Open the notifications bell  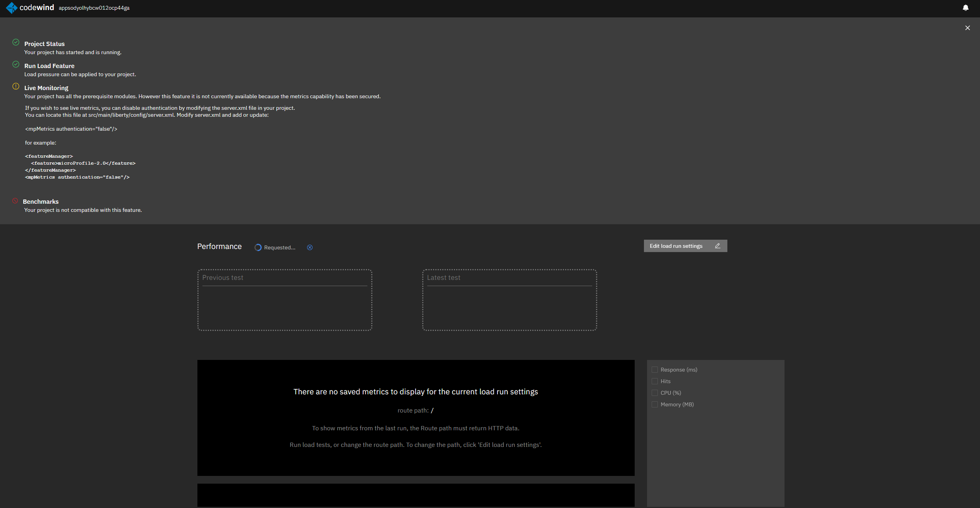click(x=965, y=8)
